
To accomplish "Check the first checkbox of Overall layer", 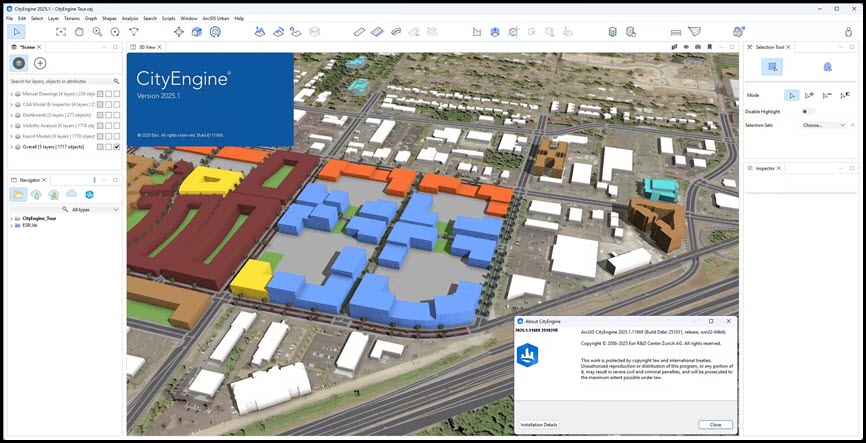I will coord(100,147).
